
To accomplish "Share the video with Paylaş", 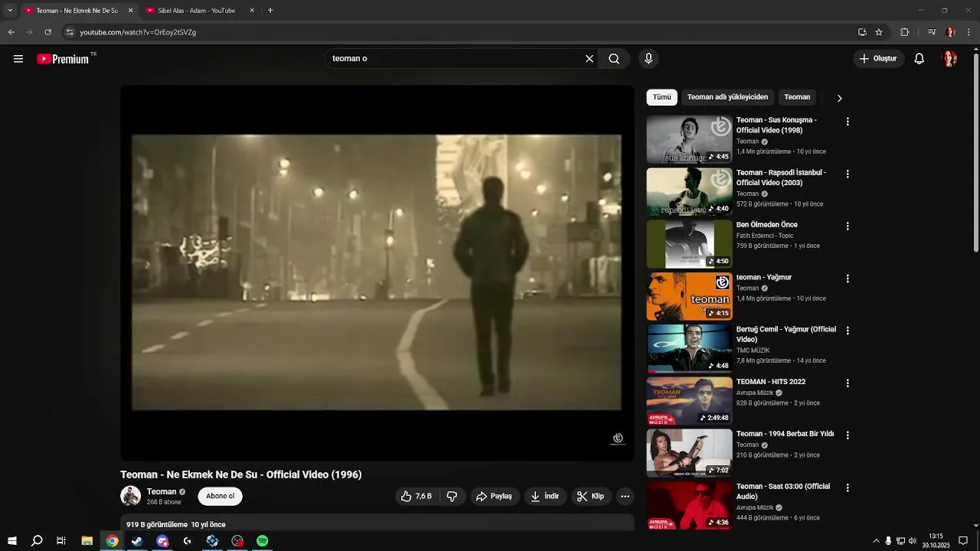I will (495, 497).
